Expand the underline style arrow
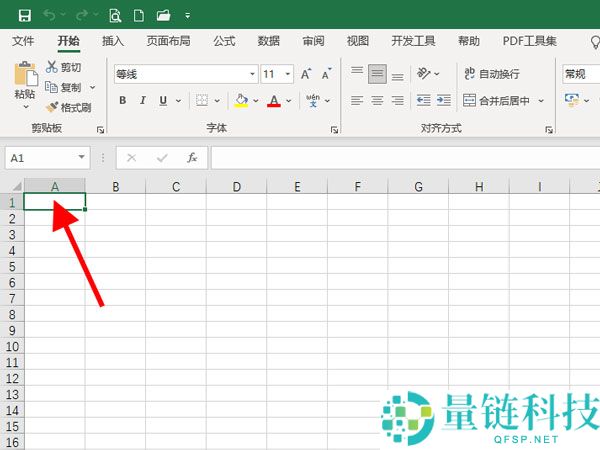The height and width of the screenshot is (450, 600). pyautogui.click(x=178, y=101)
